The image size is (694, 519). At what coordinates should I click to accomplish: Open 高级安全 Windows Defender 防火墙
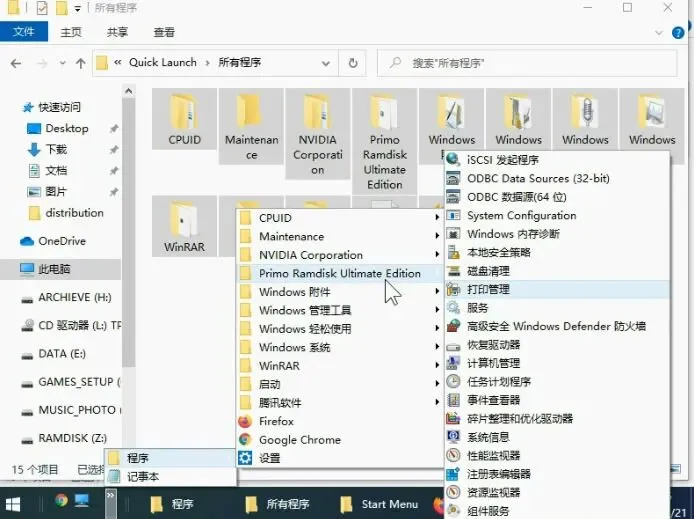click(557, 327)
